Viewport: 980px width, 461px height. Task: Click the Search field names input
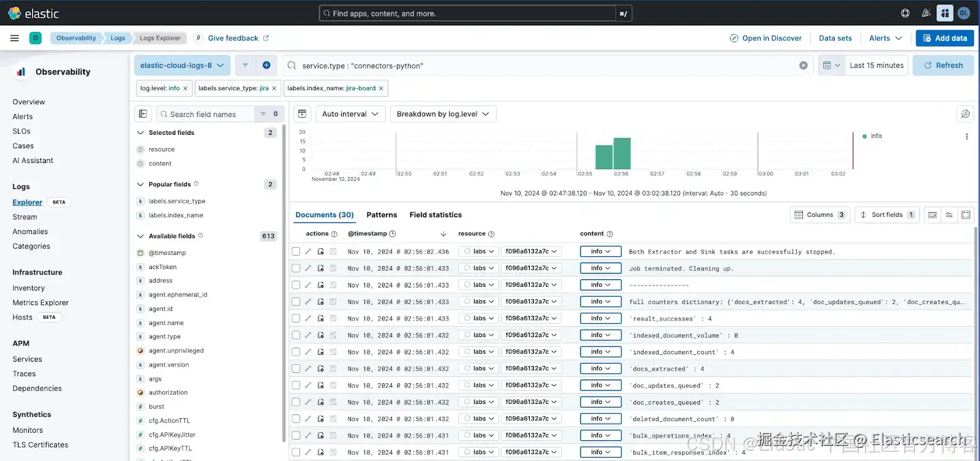click(205, 114)
